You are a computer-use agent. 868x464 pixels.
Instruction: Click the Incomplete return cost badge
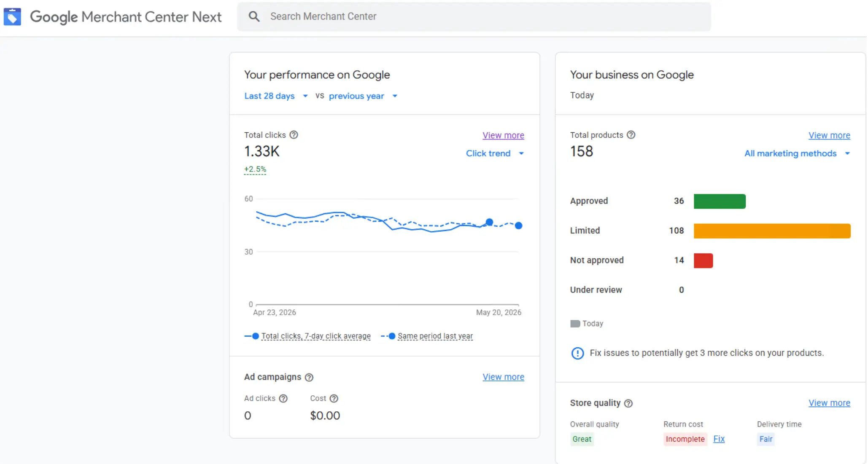[x=685, y=439]
